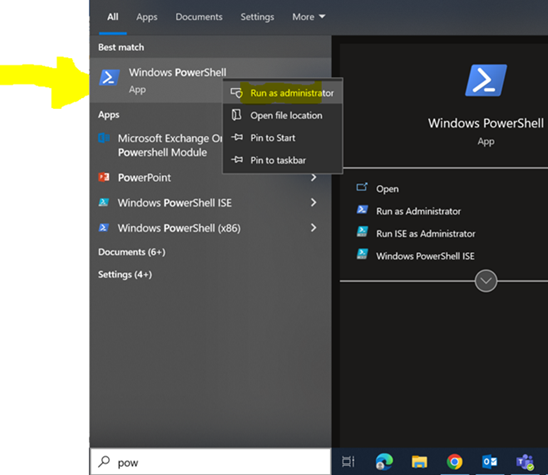Expand more actions with the round chevron button

point(486,281)
